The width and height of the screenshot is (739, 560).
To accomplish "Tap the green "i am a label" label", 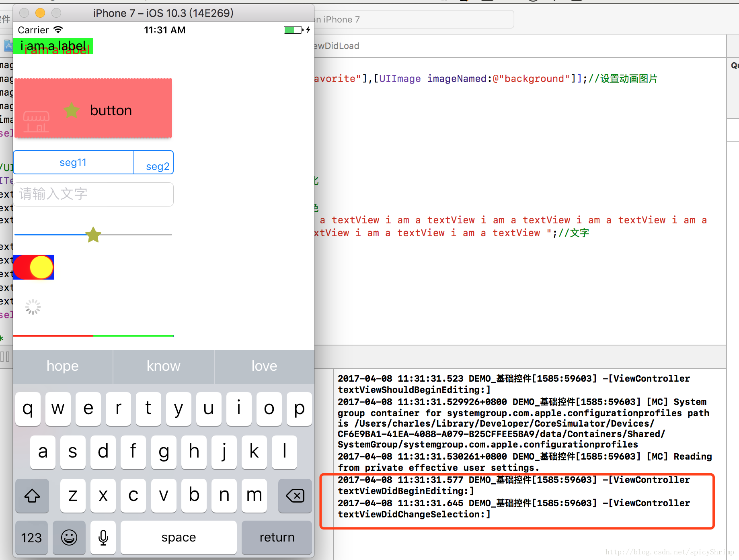I will coord(53,46).
